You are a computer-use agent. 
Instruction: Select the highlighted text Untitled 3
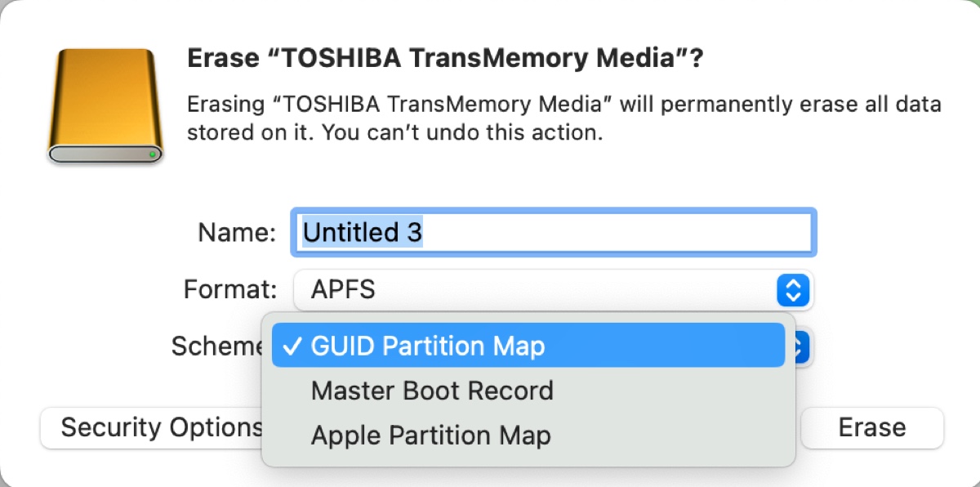pyautogui.click(x=361, y=233)
